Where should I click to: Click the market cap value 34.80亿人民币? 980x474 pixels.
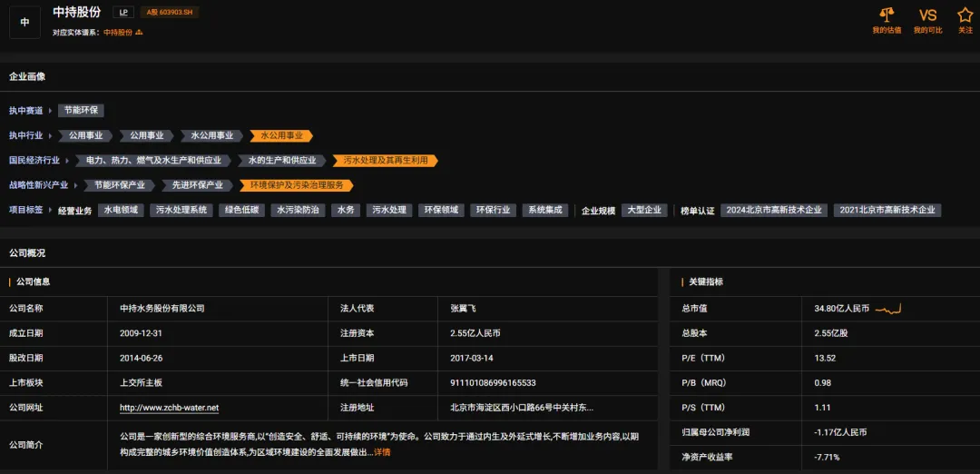click(841, 309)
